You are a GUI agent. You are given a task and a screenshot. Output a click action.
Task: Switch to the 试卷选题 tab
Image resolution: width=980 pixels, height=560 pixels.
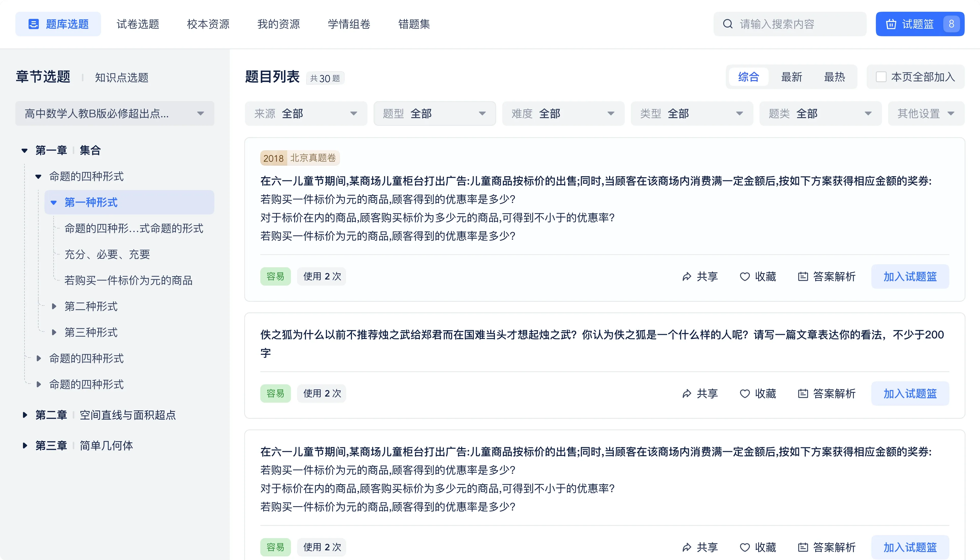[138, 24]
